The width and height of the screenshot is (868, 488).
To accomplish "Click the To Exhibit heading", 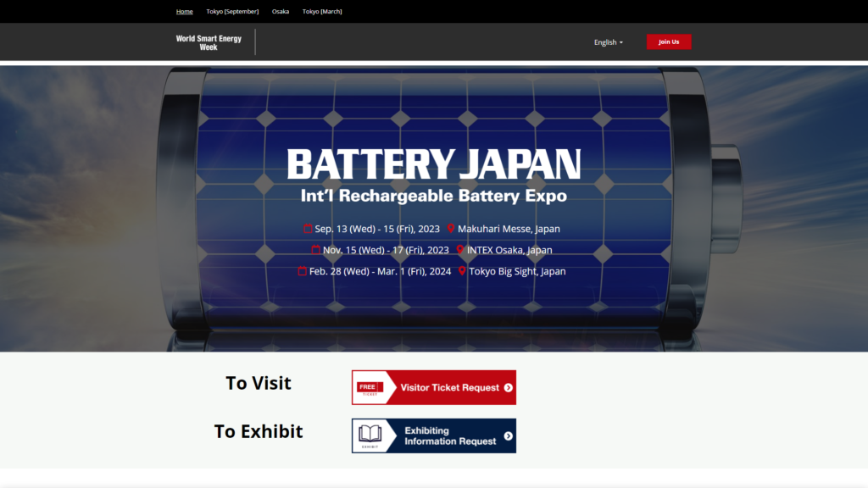I will pyautogui.click(x=259, y=431).
